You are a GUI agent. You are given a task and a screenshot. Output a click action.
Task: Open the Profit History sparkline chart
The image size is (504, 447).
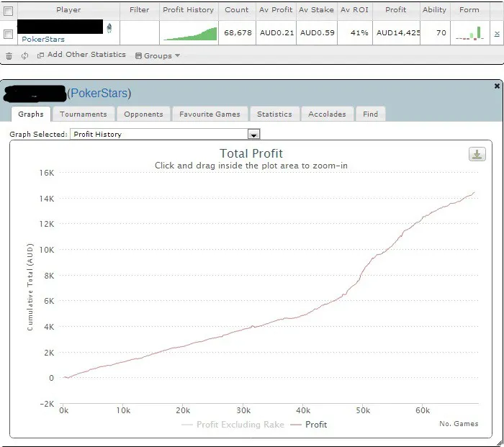click(x=189, y=33)
